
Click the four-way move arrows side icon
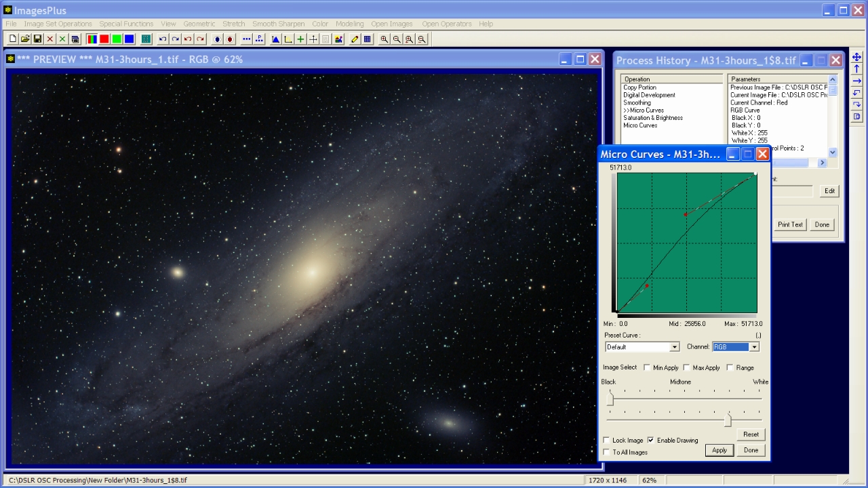pyautogui.click(x=856, y=57)
